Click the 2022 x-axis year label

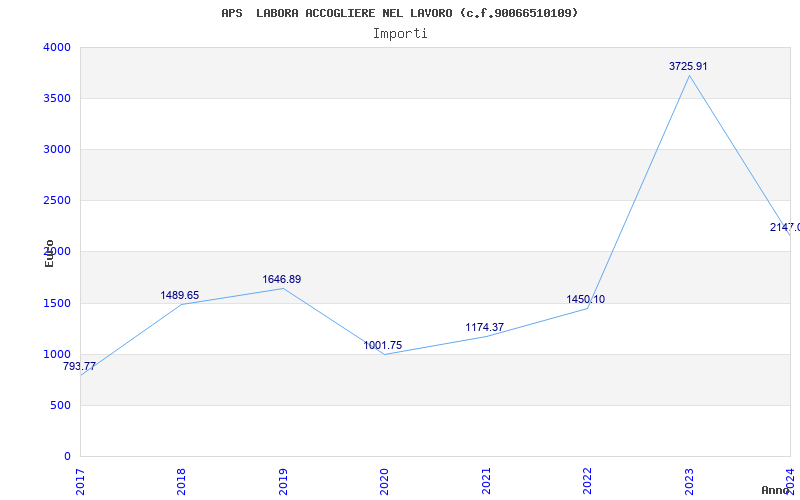pyautogui.click(x=588, y=481)
